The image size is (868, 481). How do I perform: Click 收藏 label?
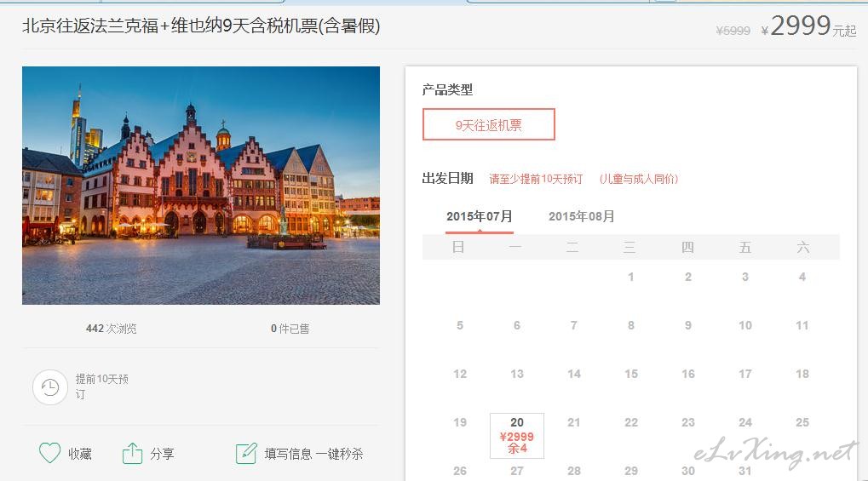click(x=80, y=454)
